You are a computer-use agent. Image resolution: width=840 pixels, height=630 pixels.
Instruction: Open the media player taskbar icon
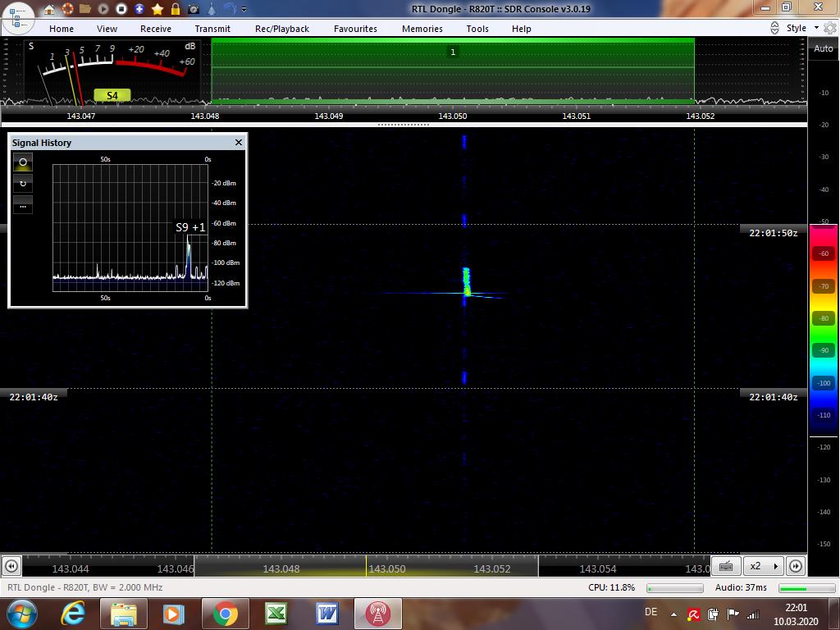coord(174,614)
